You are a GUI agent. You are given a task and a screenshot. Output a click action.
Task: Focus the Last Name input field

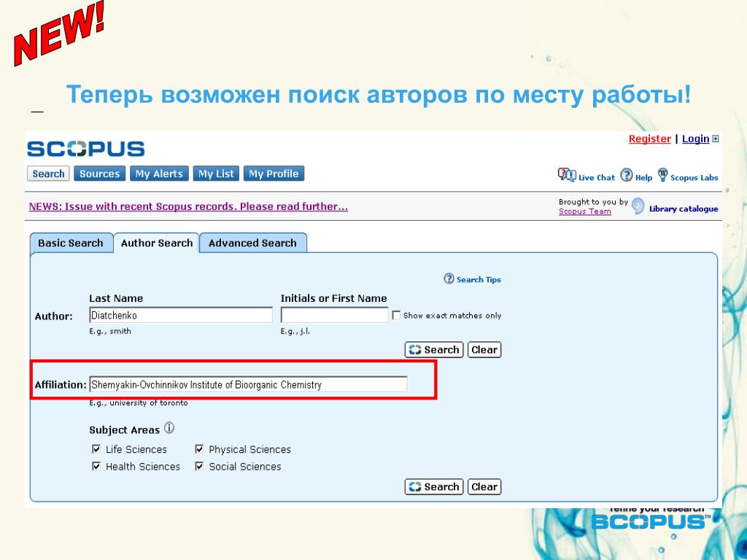181,315
